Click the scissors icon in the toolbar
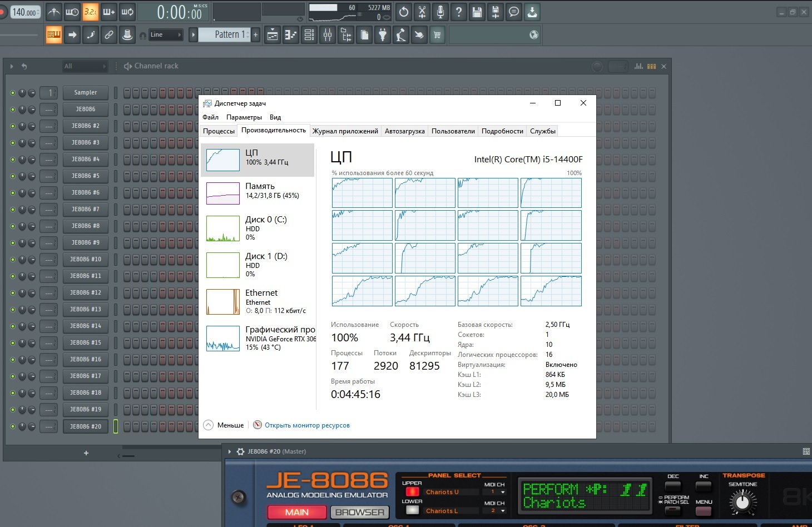The height and width of the screenshot is (527, 812). [422, 12]
